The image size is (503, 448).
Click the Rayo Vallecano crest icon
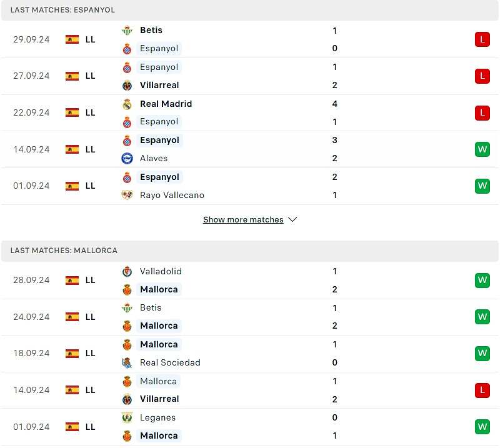(127, 196)
